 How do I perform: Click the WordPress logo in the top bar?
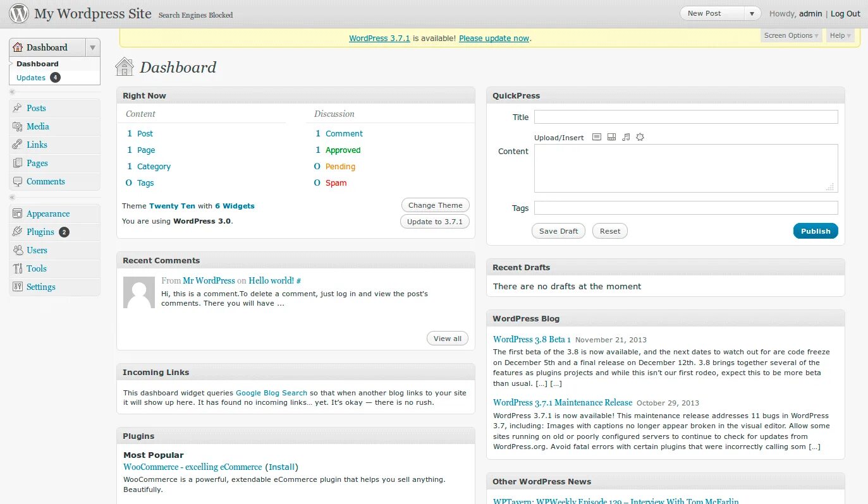pyautogui.click(x=18, y=13)
